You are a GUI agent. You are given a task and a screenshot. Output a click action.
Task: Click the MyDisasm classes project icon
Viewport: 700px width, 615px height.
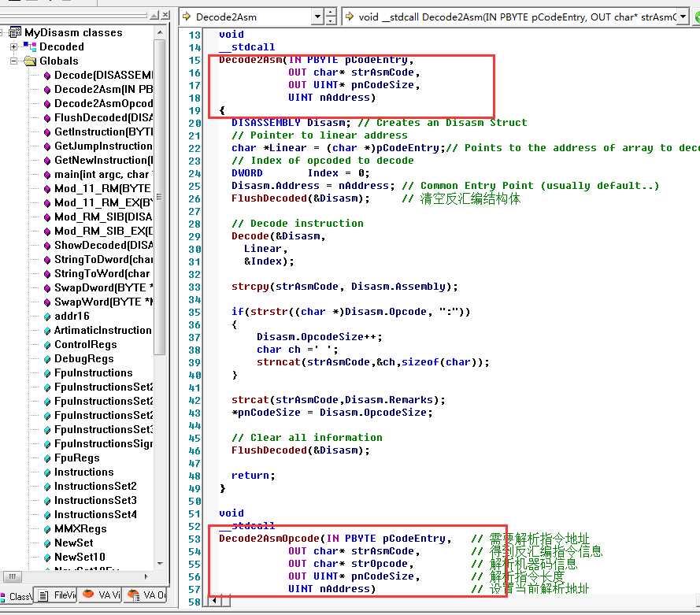click(15, 32)
